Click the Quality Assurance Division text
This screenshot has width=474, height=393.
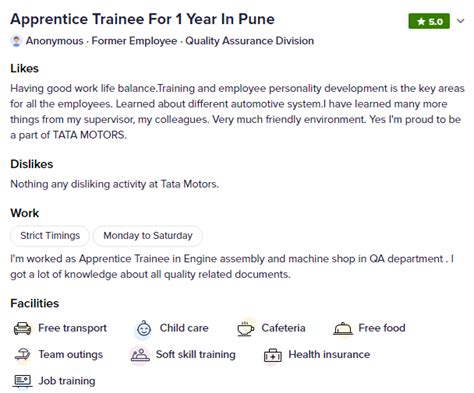click(250, 41)
